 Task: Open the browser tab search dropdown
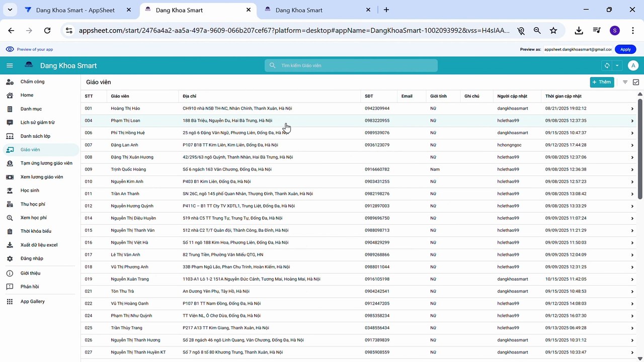pyautogui.click(x=10, y=10)
